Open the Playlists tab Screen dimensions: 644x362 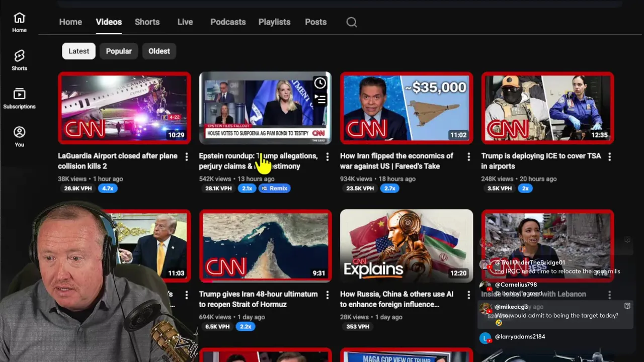[274, 22]
